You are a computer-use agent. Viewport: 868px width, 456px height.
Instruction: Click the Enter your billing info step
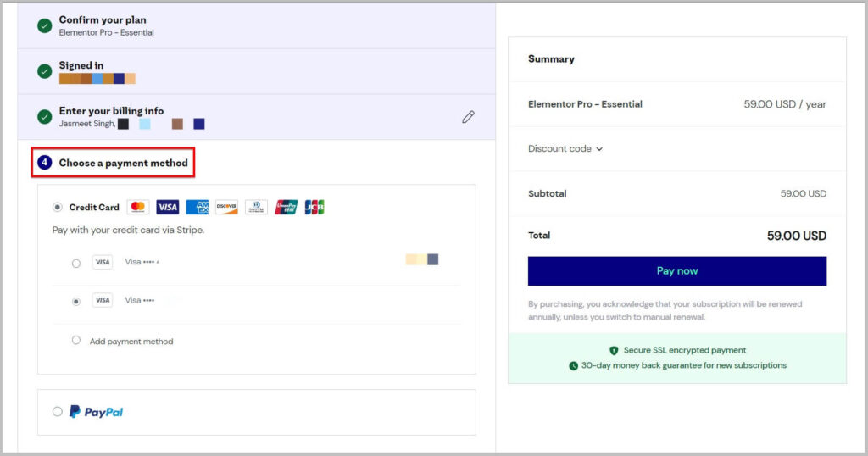pos(111,111)
